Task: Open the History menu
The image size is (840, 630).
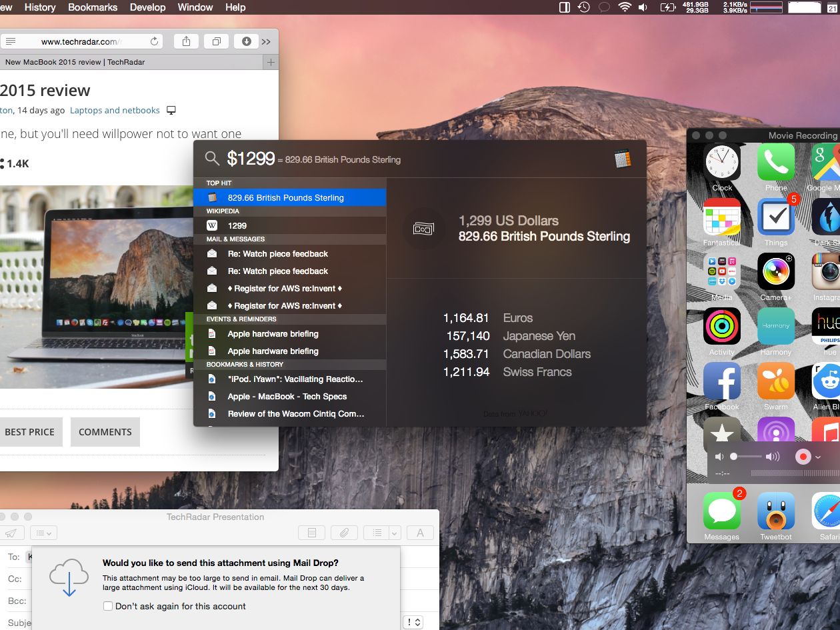Action: coord(40,7)
